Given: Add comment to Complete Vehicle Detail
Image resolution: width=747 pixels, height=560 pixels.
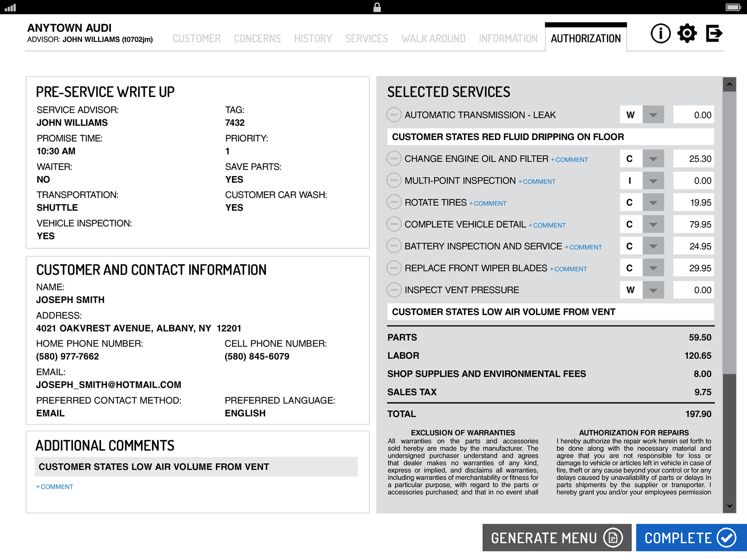Looking at the screenshot, I should (547, 225).
